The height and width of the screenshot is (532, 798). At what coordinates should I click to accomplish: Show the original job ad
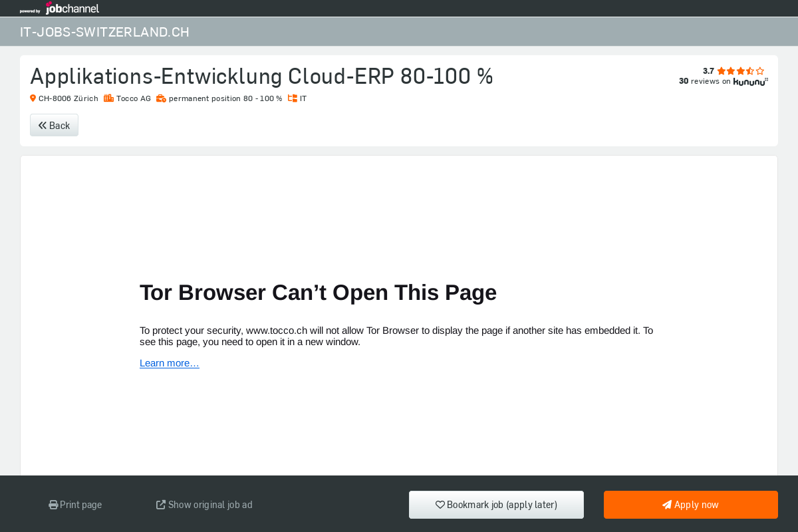click(204, 505)
